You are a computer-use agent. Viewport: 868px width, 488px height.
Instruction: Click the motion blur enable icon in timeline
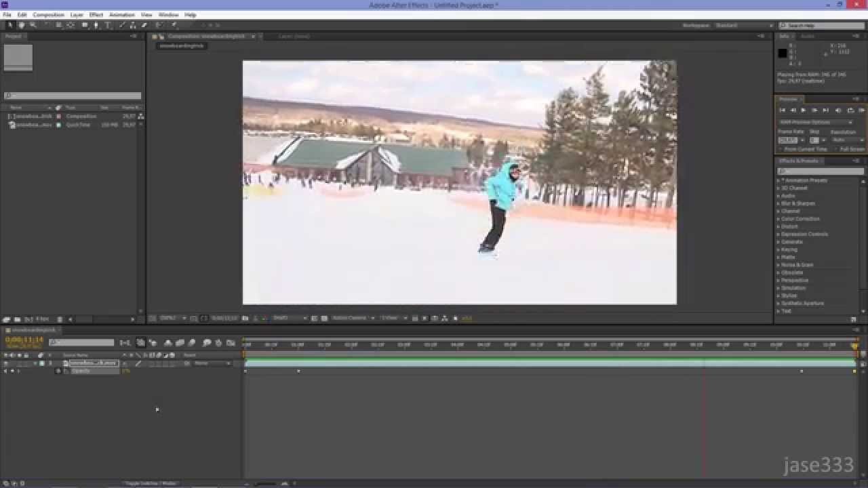[191, 343]
